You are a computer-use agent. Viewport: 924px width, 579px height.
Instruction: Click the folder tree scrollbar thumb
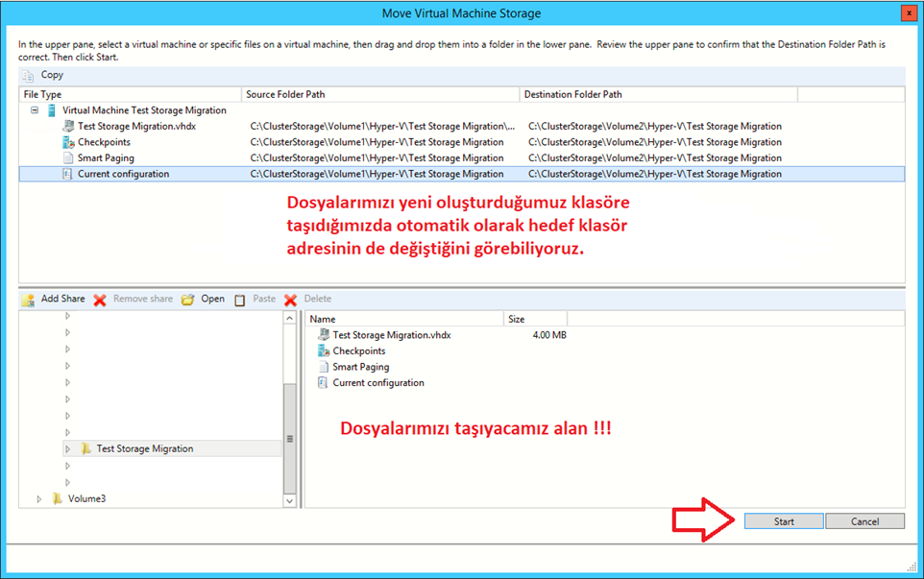[x=289, y=438]
